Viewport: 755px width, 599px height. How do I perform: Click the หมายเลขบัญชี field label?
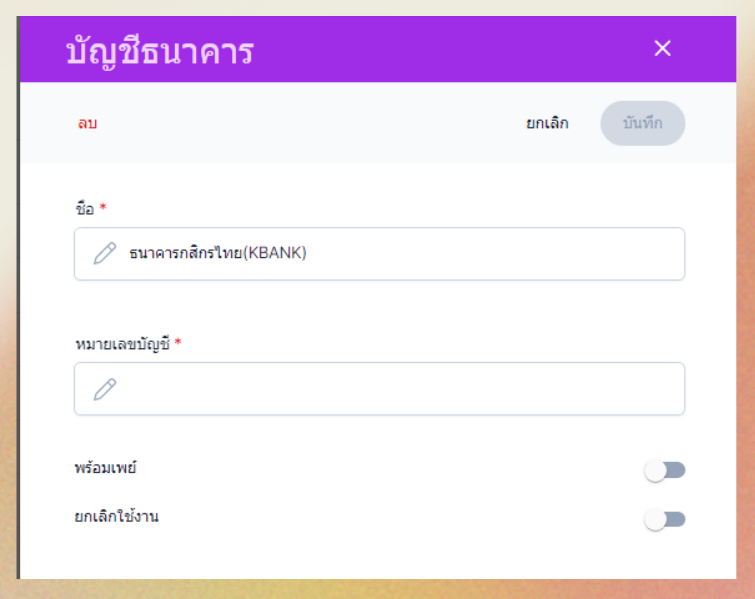tap(122, 344)
